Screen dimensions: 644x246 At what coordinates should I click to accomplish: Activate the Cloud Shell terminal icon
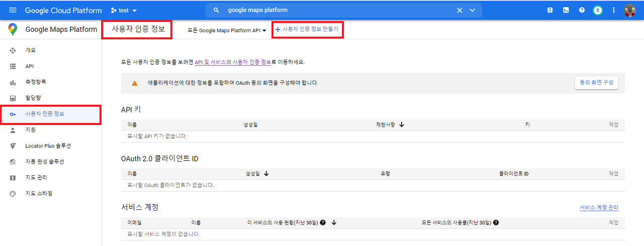pyautogui.click(x=566, y=10)
